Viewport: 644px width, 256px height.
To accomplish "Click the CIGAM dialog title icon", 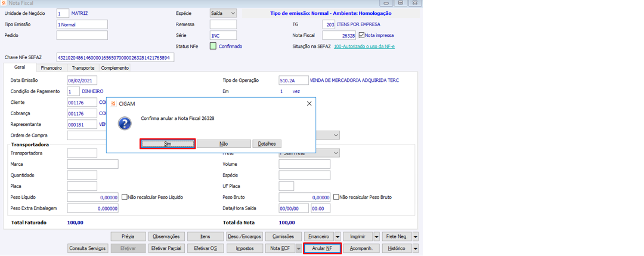I will tap(113, 104).
